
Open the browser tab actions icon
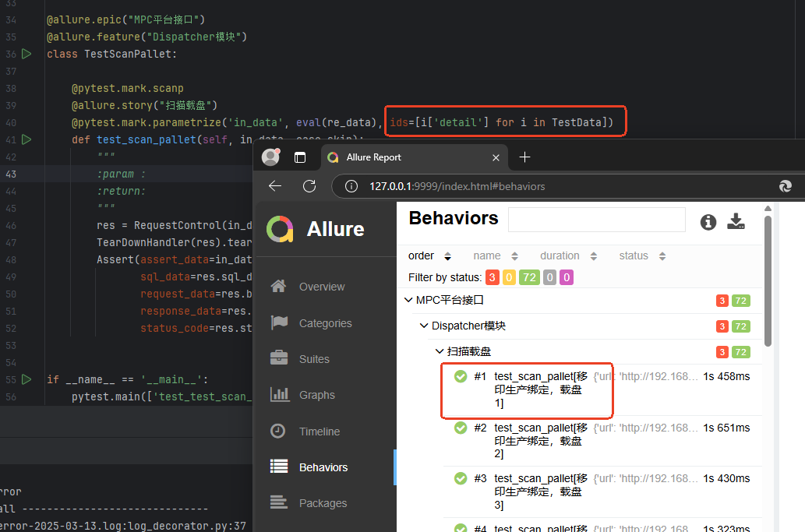point(300,157)
